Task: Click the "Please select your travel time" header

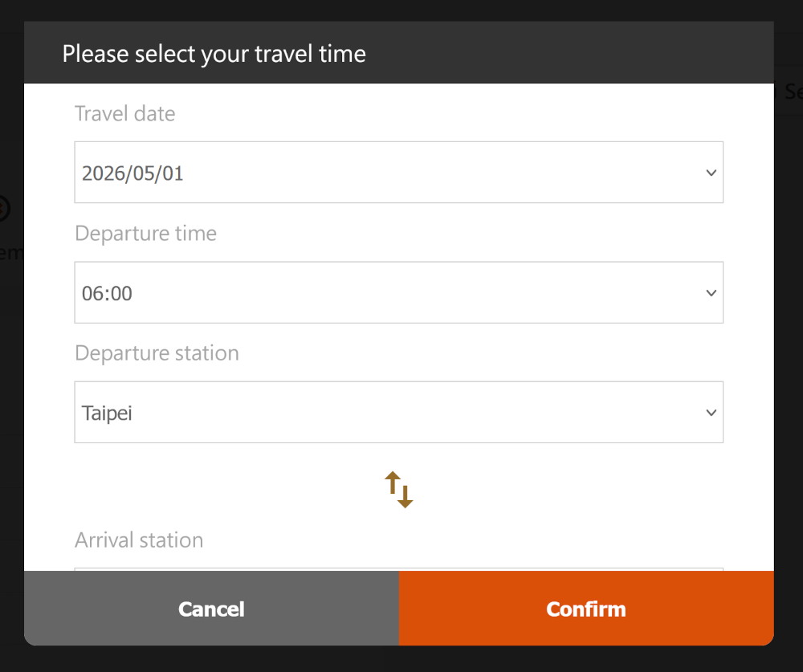Action: pyautogui.click(x=214, y=54)
